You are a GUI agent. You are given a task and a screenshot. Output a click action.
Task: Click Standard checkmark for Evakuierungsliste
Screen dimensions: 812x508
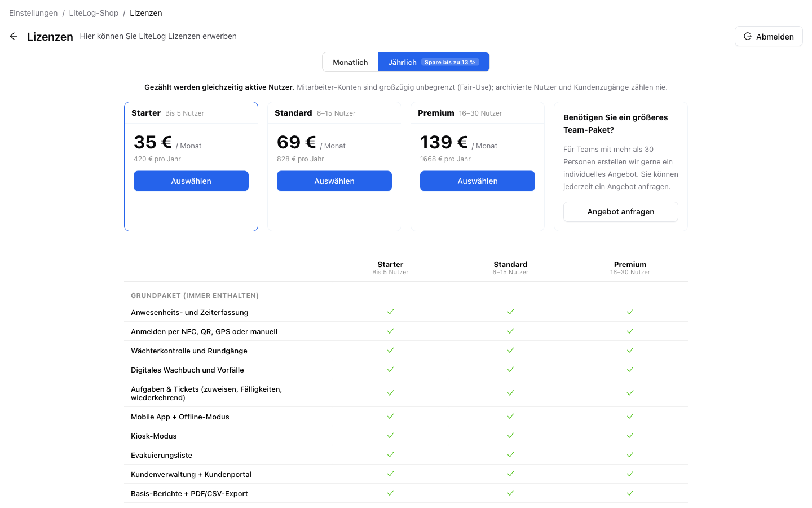point(510,454)
